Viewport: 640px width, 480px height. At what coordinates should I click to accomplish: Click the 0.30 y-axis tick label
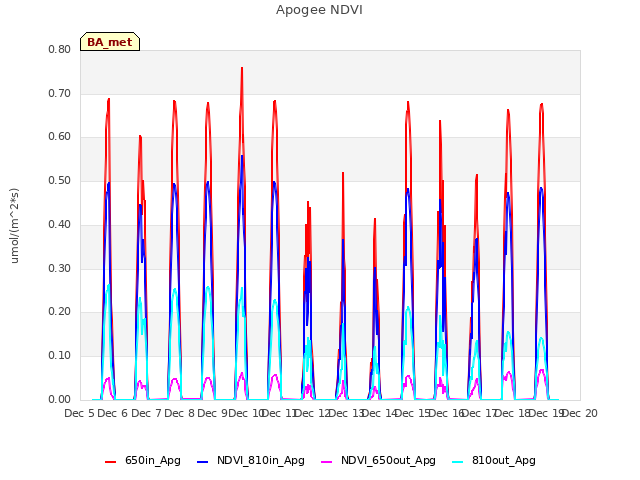(x=60, y=268)
